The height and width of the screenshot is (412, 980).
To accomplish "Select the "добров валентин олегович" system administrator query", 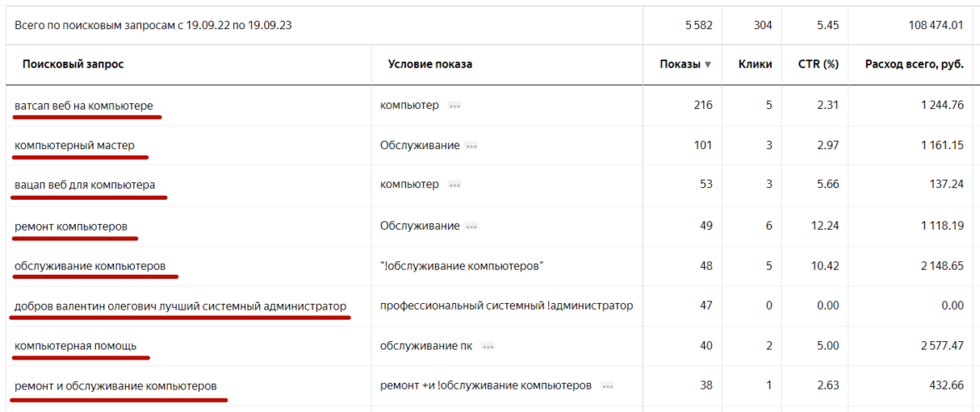I will [180, 306].
